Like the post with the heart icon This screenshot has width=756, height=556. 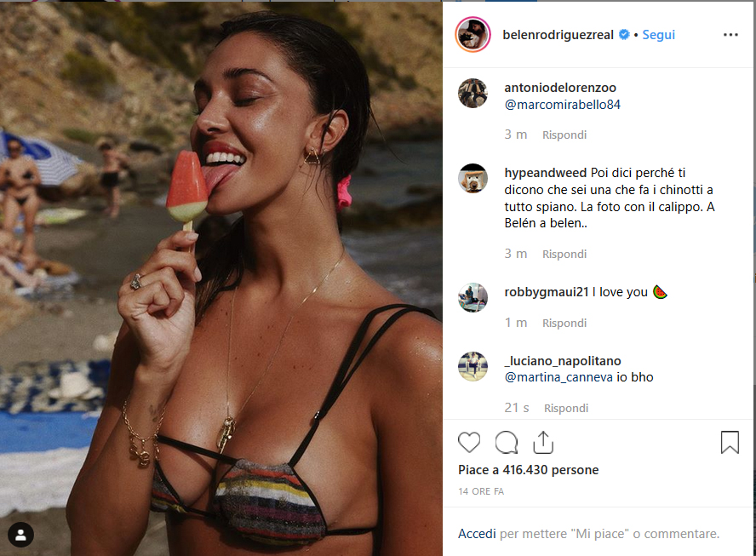(469, 442)
